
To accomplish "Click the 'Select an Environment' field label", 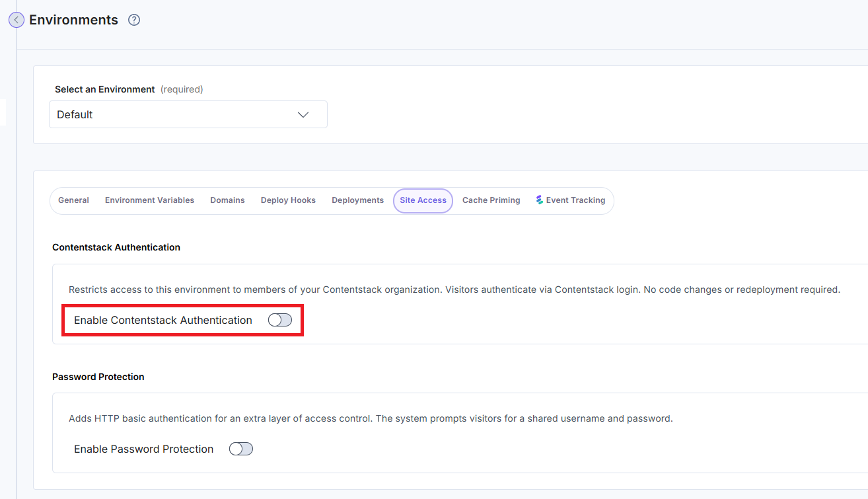I will click(105, 89).
